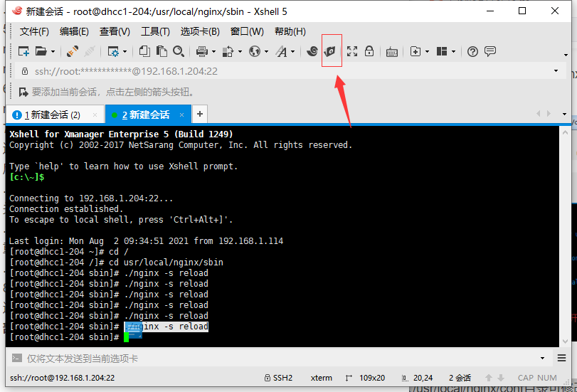Click status bar download arrow

pos(501,378)
